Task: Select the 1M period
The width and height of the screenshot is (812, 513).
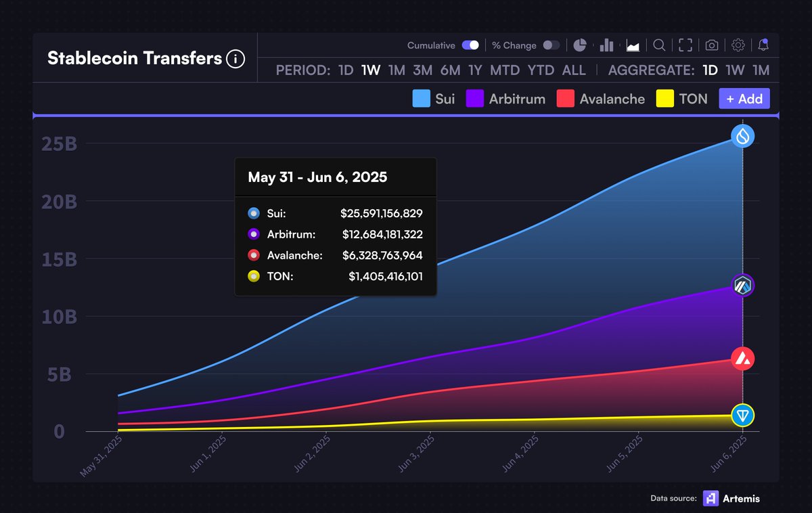Action: tap(397, 70)
